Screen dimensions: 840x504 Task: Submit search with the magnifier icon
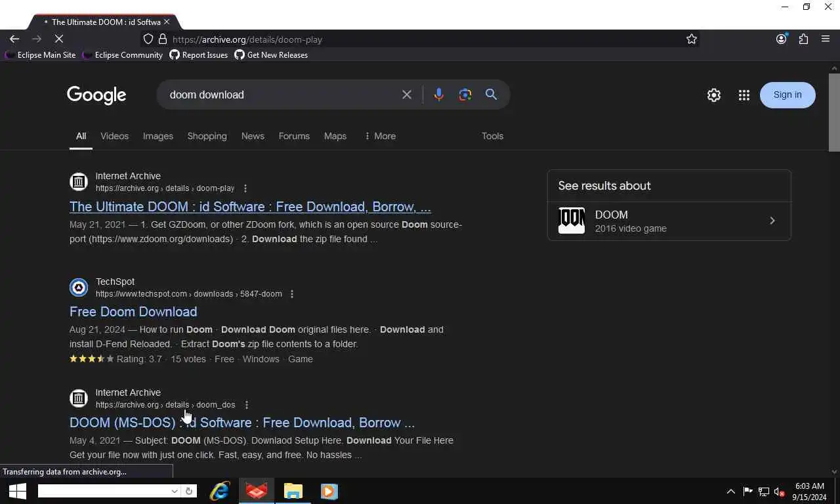(491, 94)
